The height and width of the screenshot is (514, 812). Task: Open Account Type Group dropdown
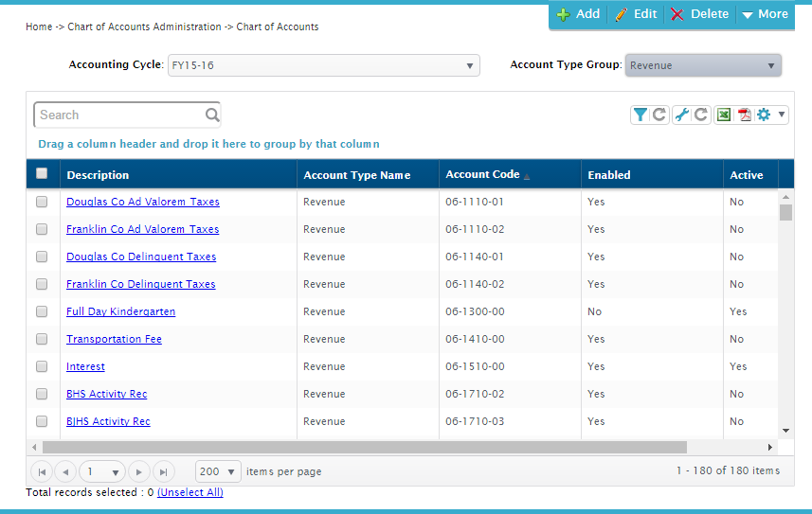(703, 65)
